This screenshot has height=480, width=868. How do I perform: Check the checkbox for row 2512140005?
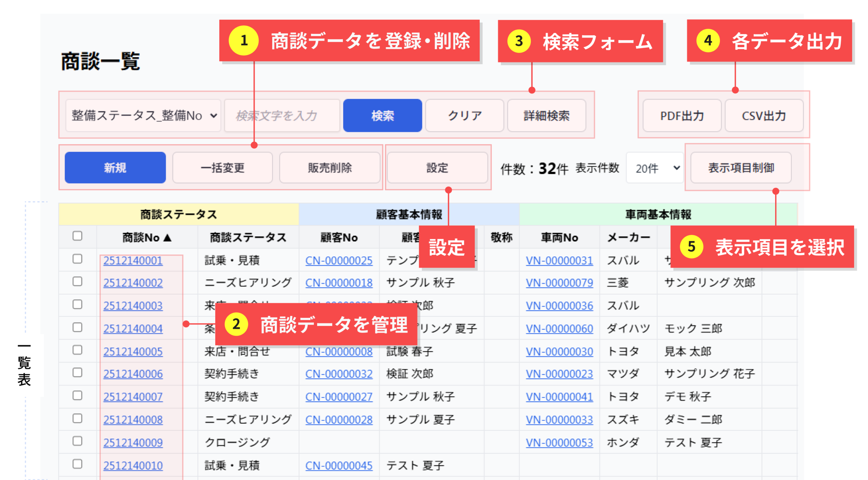click(77, 350)
